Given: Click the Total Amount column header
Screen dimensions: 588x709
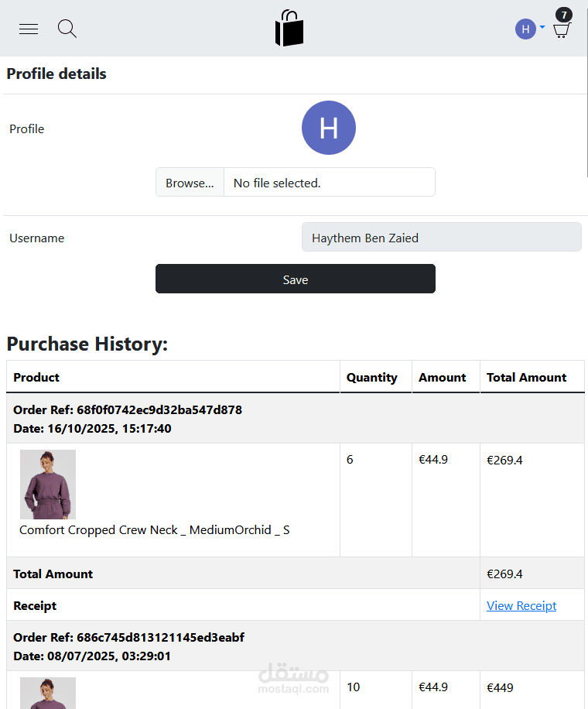Looking at the screenshot, I should pos(526,377).
